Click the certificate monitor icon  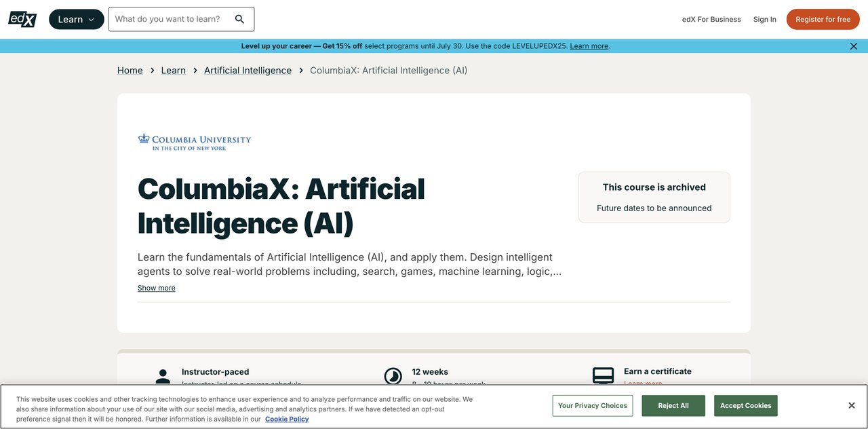pos(603,375)
